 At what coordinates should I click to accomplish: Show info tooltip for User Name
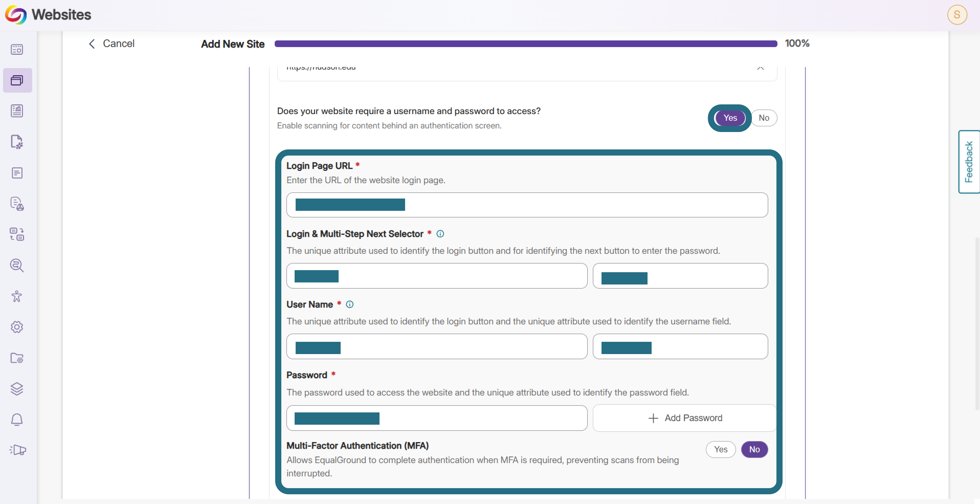[350, 304]
